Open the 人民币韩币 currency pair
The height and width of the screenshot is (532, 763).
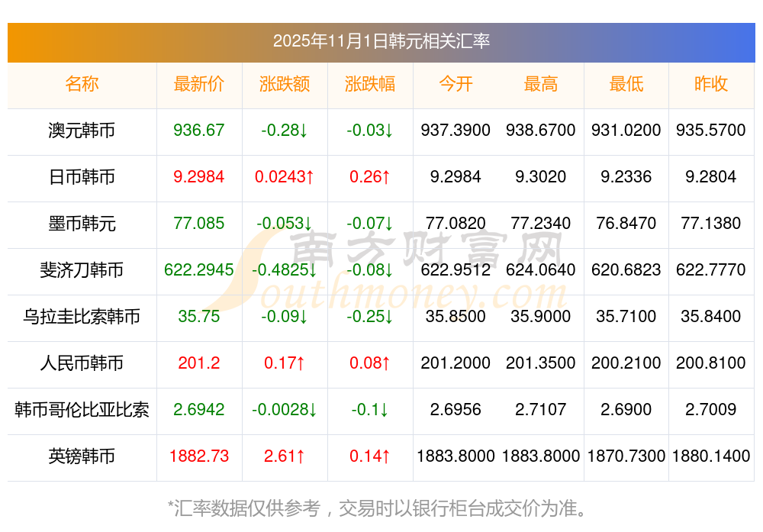click(x=82, y=363)
